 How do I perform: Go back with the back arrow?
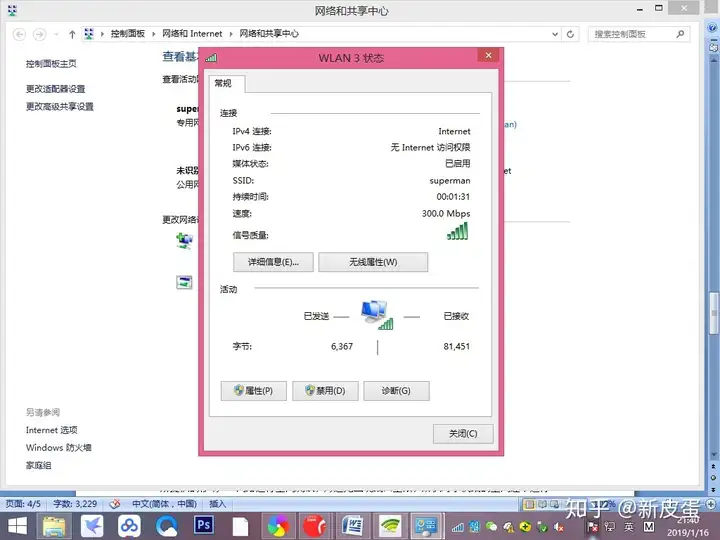pos(19,34)
